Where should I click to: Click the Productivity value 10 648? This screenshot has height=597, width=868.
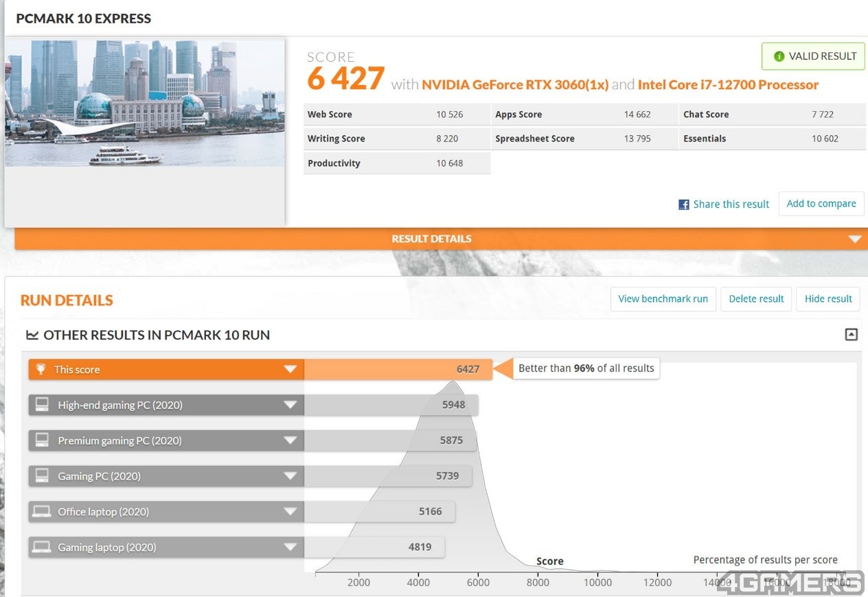pyautogui.click(x=450, y=163)
